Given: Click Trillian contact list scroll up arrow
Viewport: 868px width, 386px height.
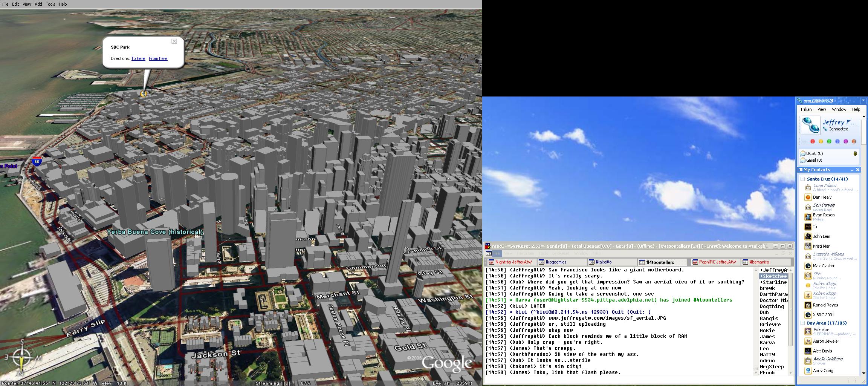Looking at the screenshot, I should [863, 116].
